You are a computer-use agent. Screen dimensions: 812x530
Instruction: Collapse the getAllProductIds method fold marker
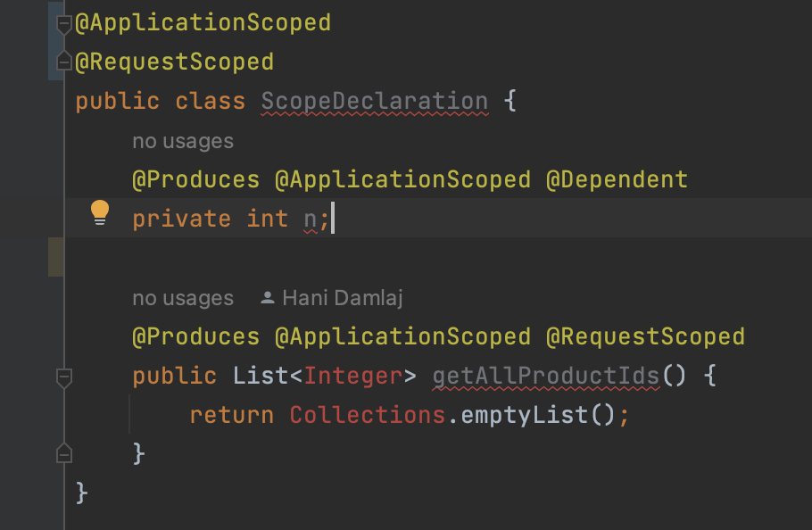click(62, 377)
